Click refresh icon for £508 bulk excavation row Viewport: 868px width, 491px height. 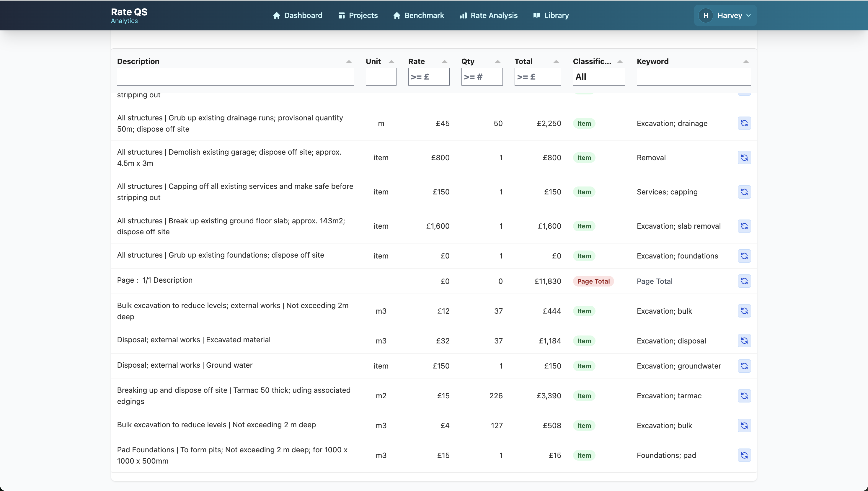pyautogui.click(x=744, y=425)
